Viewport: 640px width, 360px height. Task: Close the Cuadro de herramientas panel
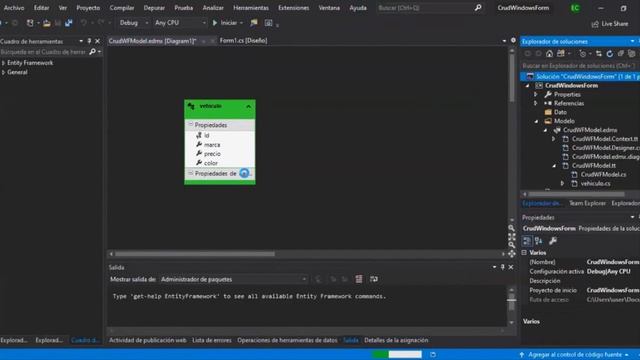(x=97, y=41)
